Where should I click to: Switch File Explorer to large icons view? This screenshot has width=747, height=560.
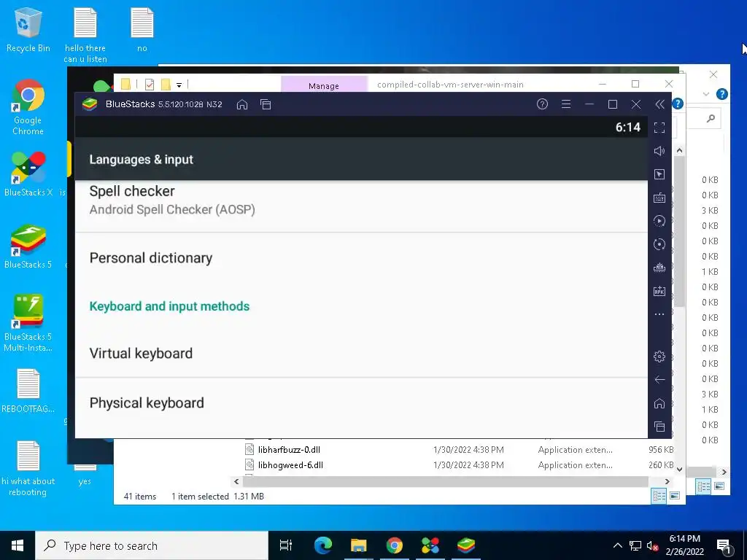click(675, 496)
